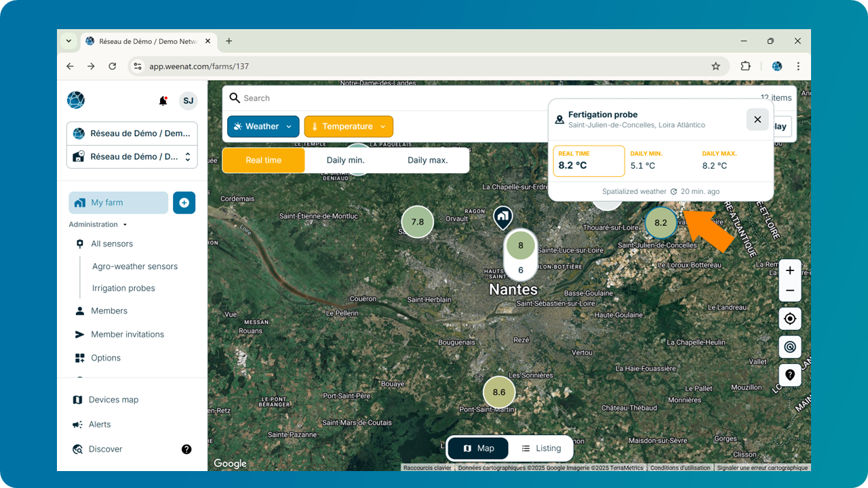Open Chrome three-dot menu
Screen dimensions: 868x488
click(x=798, y=66)
